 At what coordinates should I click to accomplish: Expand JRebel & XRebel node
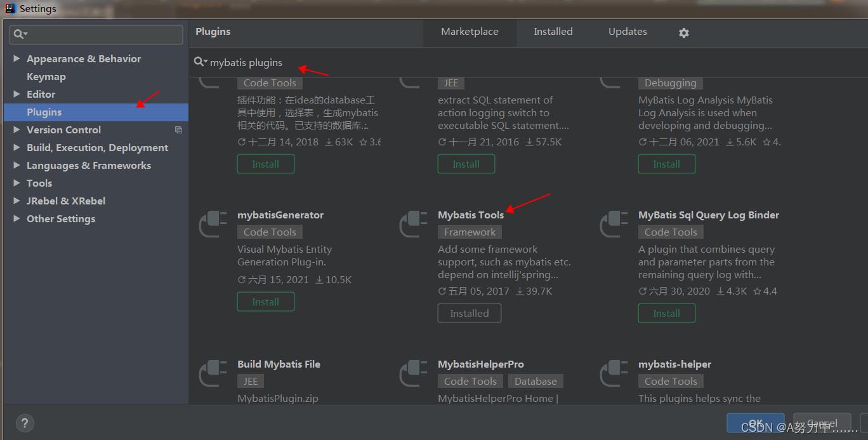pyautogui.click(x=16, y=201)
